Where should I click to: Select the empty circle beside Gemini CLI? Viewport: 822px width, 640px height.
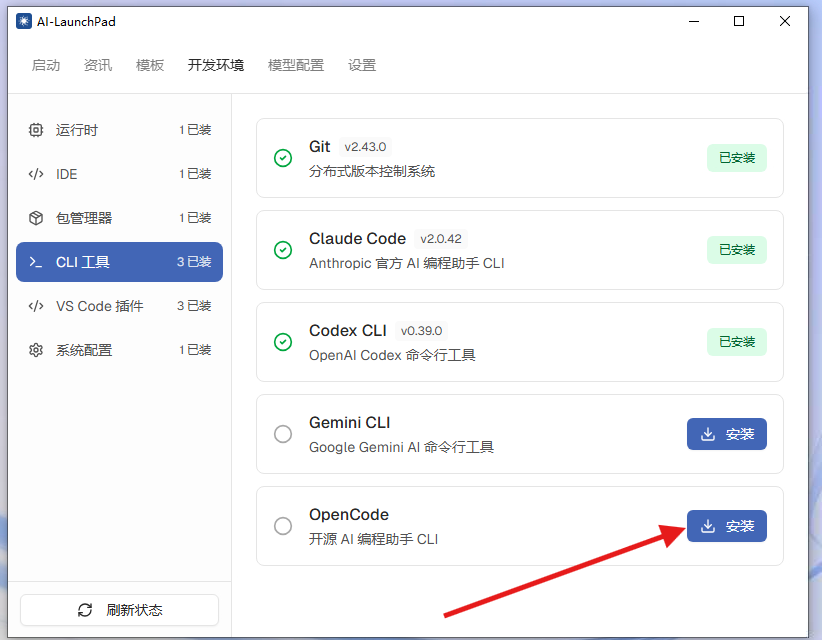tap(283, 434)
